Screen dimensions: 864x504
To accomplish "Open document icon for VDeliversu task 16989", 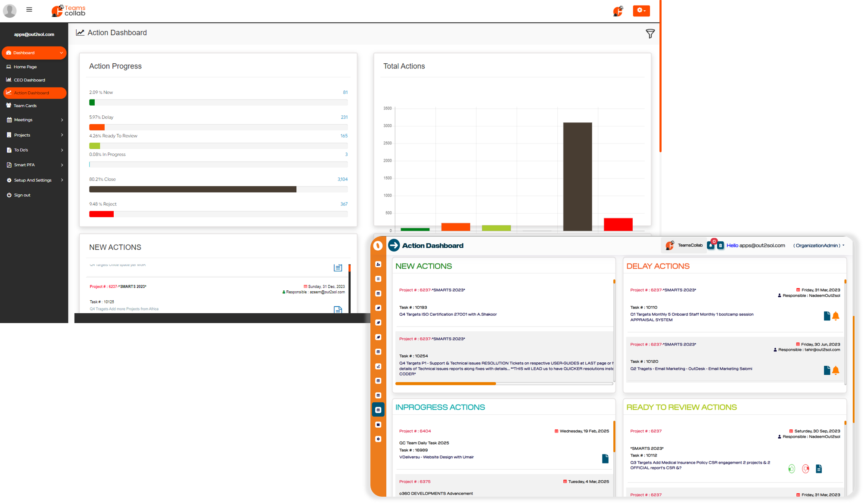I will click(605, 458).
